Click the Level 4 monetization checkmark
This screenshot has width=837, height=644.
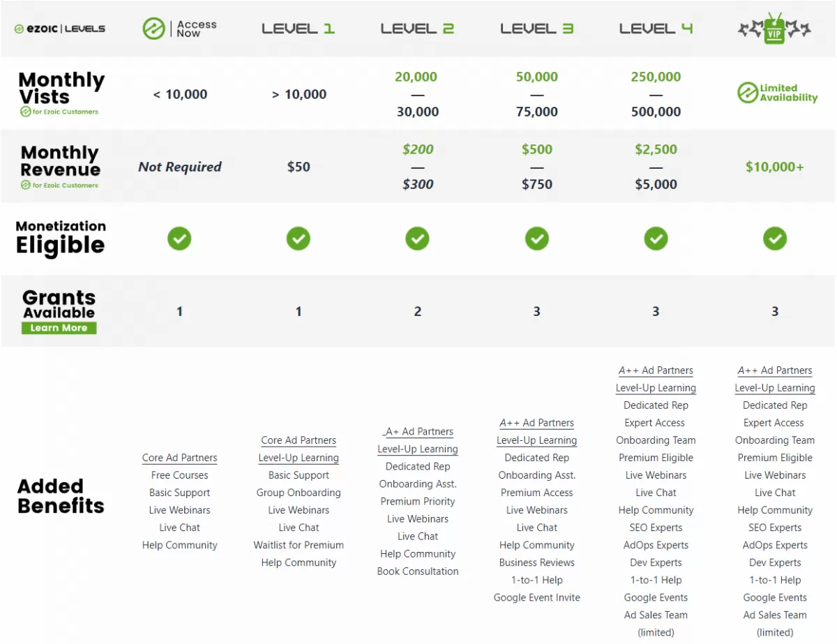pyautogui.click(x=656, y=239)
